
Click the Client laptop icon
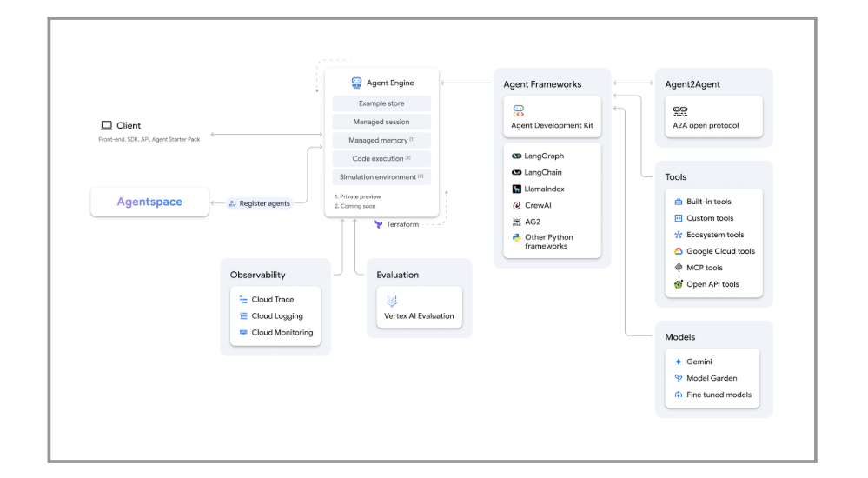(x=106, y=126)
